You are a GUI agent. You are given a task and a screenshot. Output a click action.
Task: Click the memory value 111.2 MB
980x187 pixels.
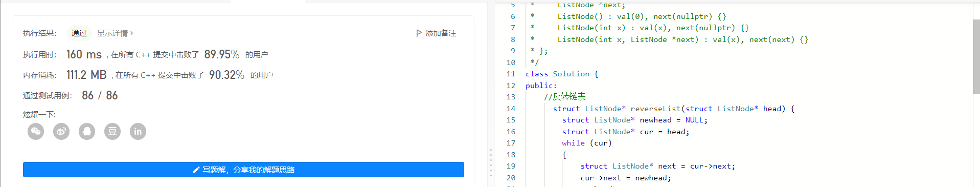[86, 75]
